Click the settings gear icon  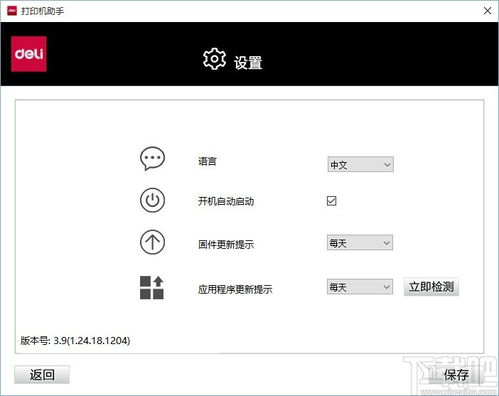click(214, 59)
